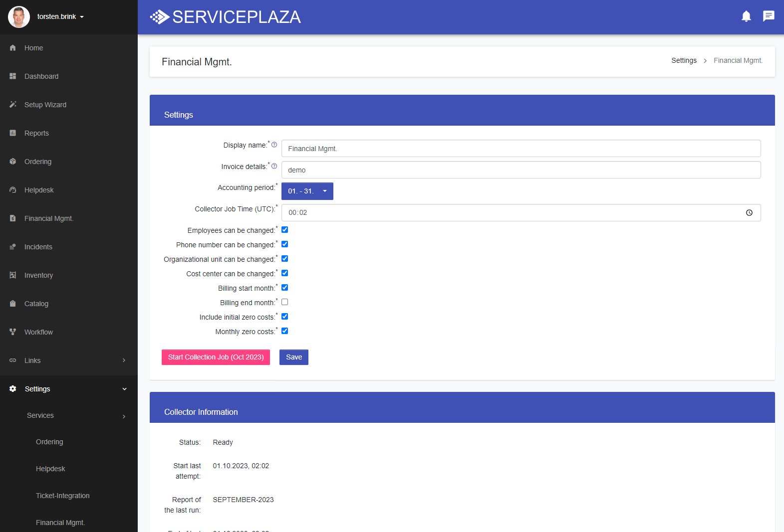
Task: Click the ServicePlaza logo
Action: coord(225,17)
